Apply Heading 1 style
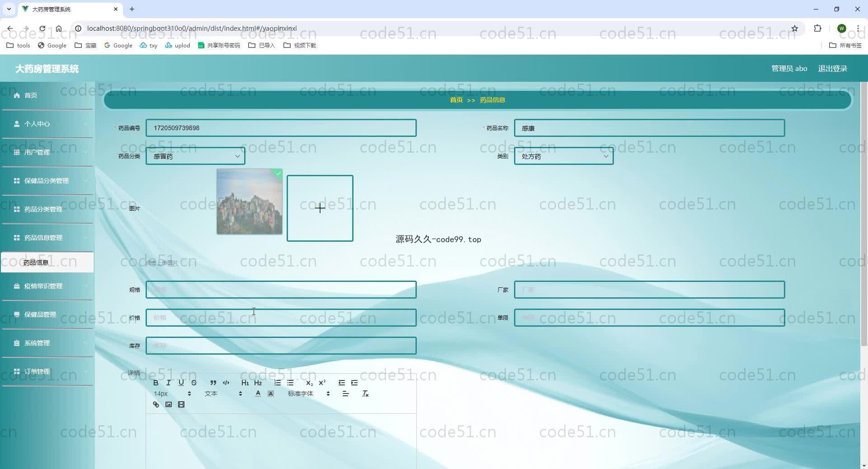Viewport: 868px width, 469px height. [x=245, y=383]
